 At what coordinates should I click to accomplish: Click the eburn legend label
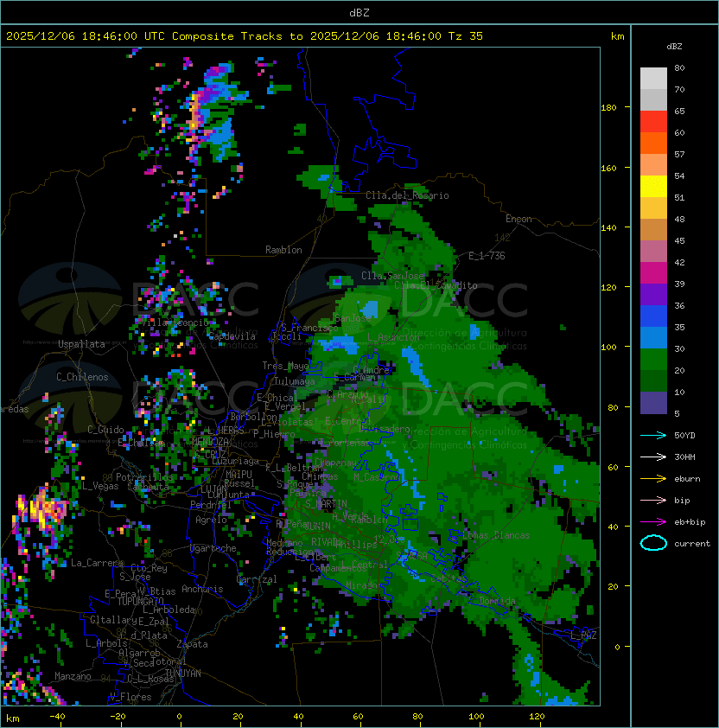[687, 479]
